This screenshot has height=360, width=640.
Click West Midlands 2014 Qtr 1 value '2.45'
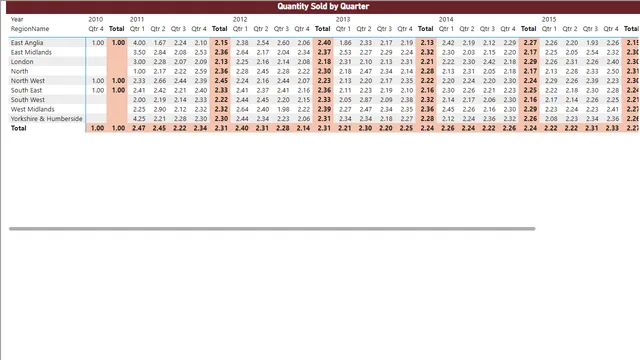click(x=448, y=109)
